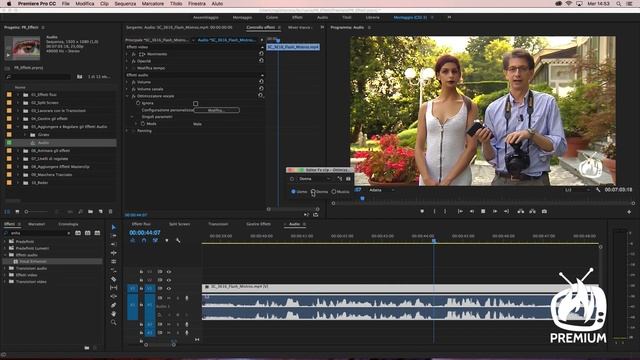Select the Zoom magnifier tool
This screenshot has width=640, height=360.
113,322
